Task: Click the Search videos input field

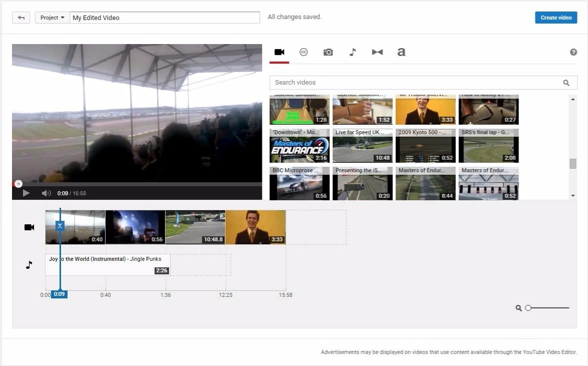Action: click(415, 83)
